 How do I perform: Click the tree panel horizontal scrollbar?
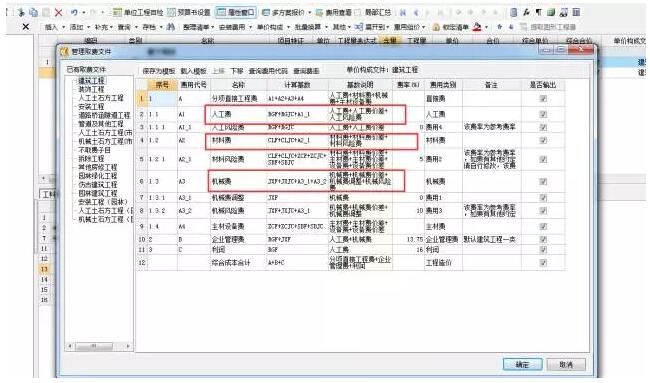point(99,346)
